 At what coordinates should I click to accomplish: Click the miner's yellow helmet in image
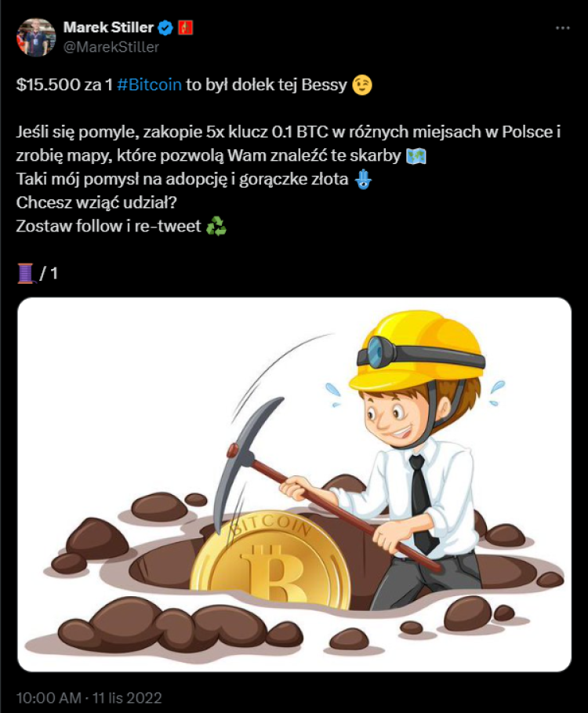pos(416,351)
